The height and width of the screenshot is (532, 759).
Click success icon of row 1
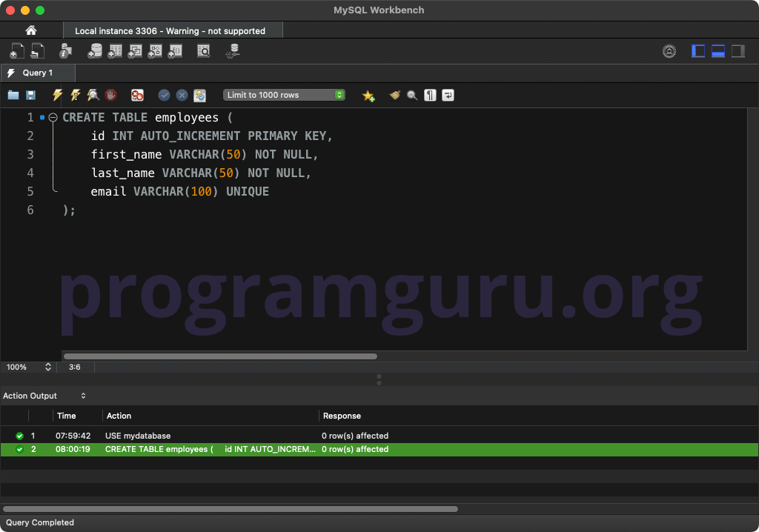[x=19, y=436]
